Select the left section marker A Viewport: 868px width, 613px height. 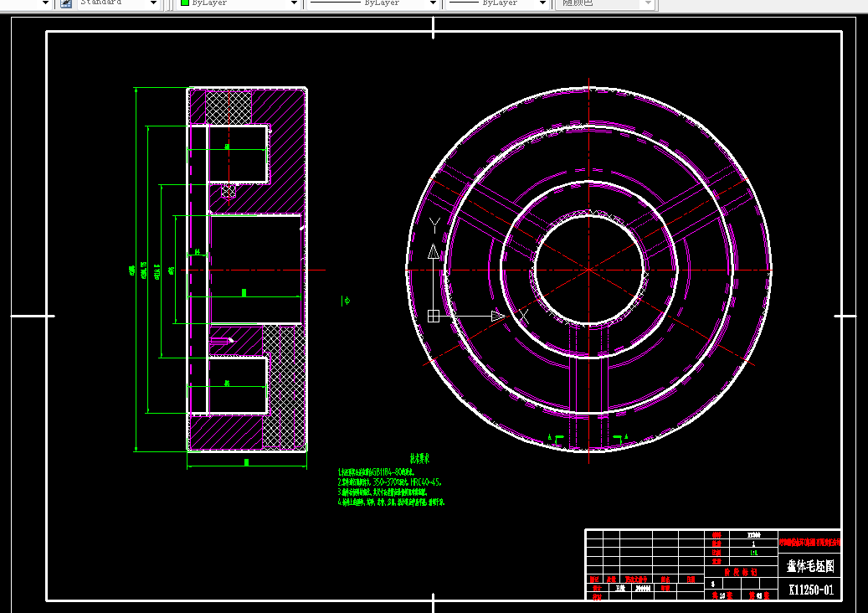550,437
